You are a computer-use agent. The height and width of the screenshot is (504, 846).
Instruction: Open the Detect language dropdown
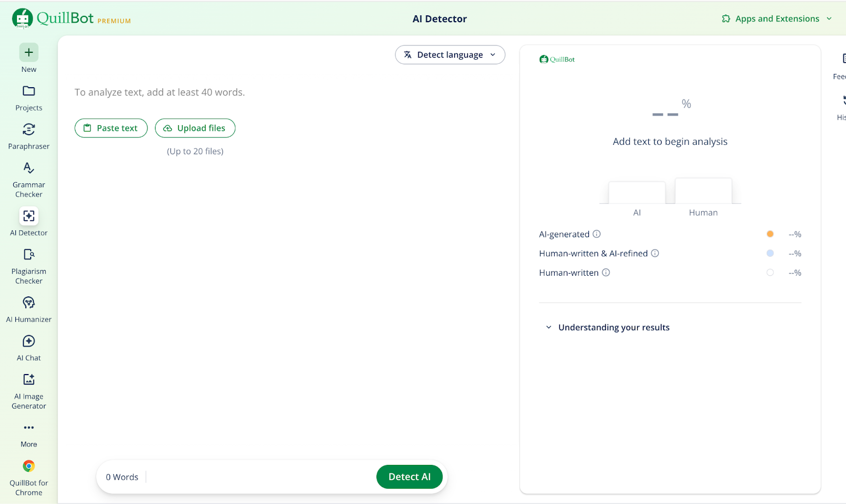pos(450,55)
